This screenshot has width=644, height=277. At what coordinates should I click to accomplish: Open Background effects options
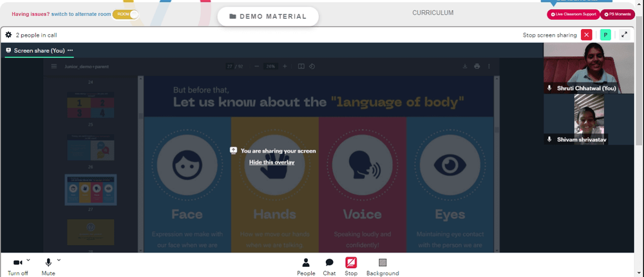pyautogui.click(x=383, y=267)
